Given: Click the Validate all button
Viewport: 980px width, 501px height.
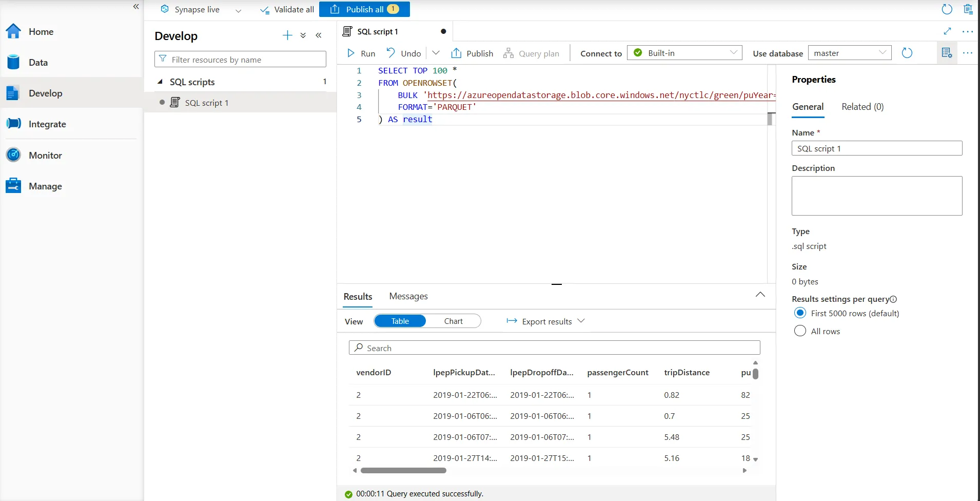Looking at the screenshot, I should [x=287, y=9].
